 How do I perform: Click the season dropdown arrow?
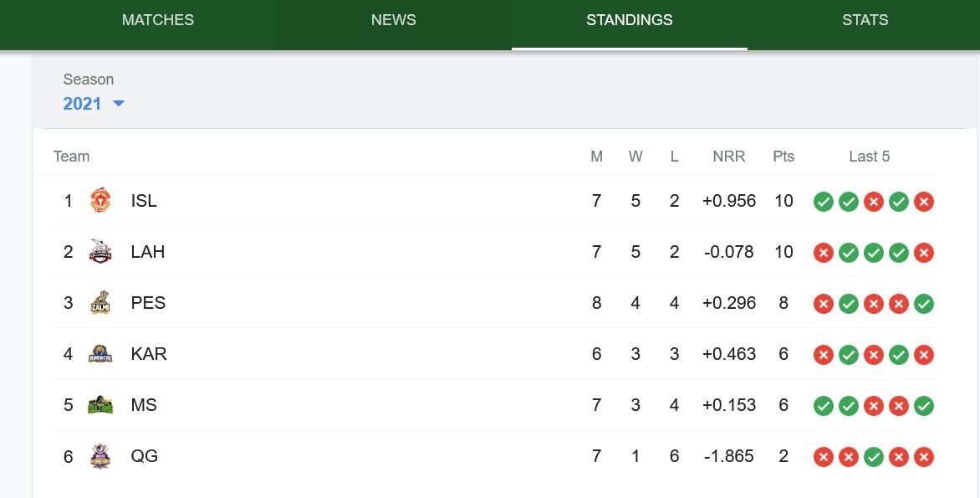pyautogui.click(x=119, y=104)
